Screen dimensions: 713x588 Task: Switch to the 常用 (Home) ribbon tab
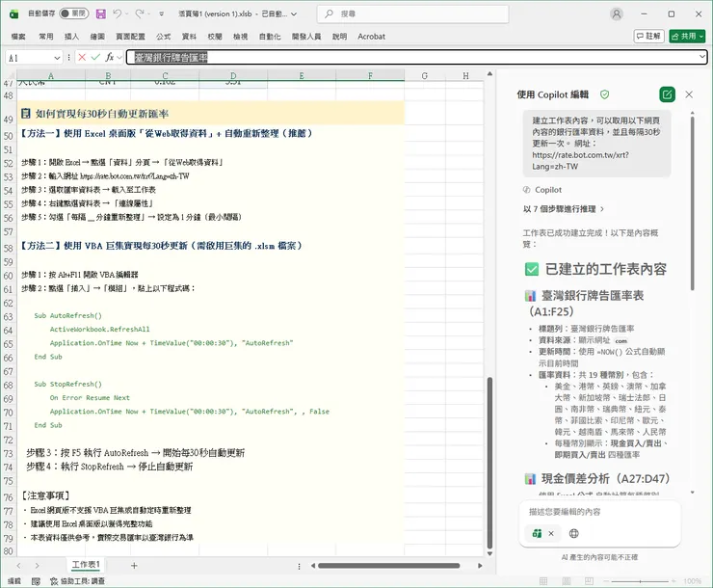click(x=46, y=37)
